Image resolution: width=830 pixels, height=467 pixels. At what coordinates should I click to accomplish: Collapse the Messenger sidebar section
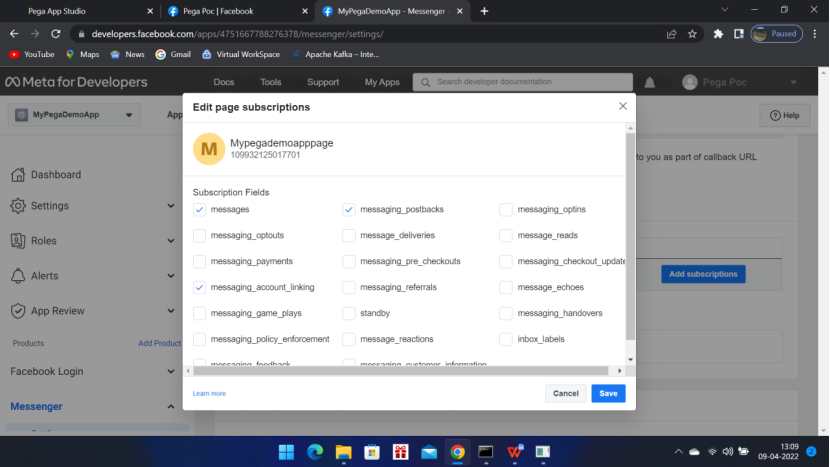pyautogui.click(x=170, y=407)
